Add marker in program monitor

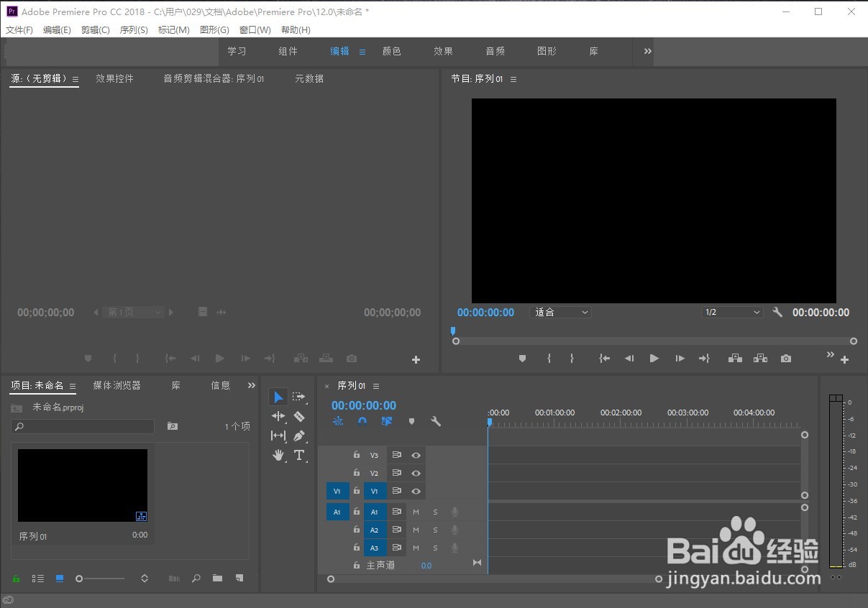point(523,358)
